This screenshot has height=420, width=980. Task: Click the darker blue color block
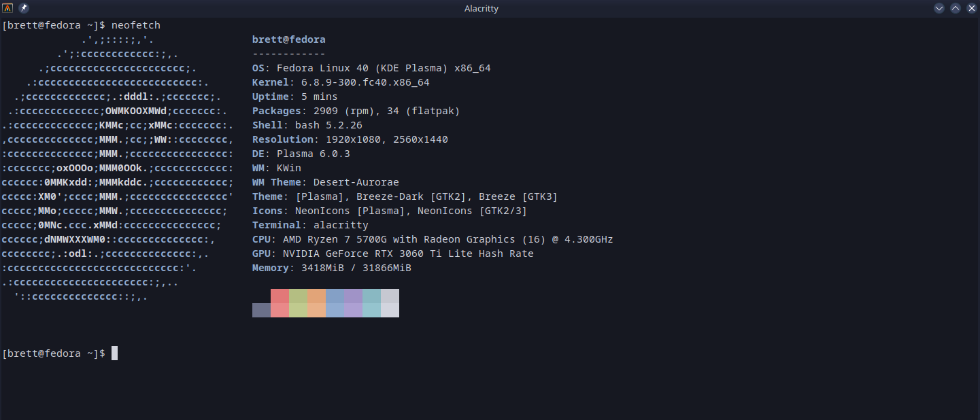tap(335, 296)
